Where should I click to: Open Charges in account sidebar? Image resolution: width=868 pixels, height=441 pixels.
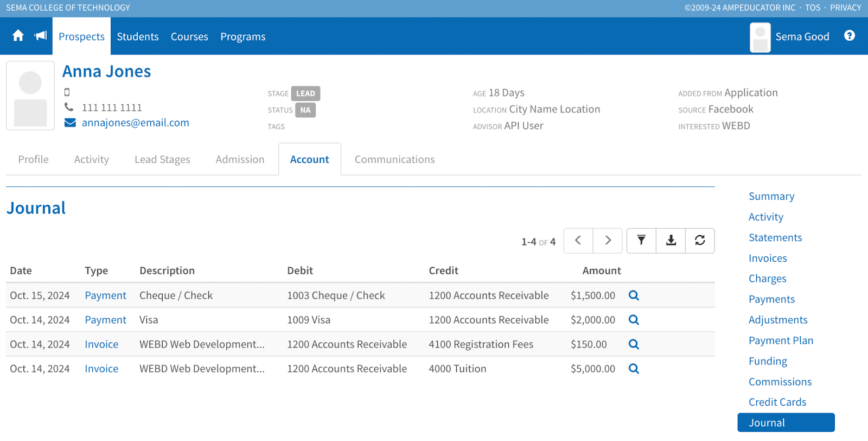click(x=768, y=279)
